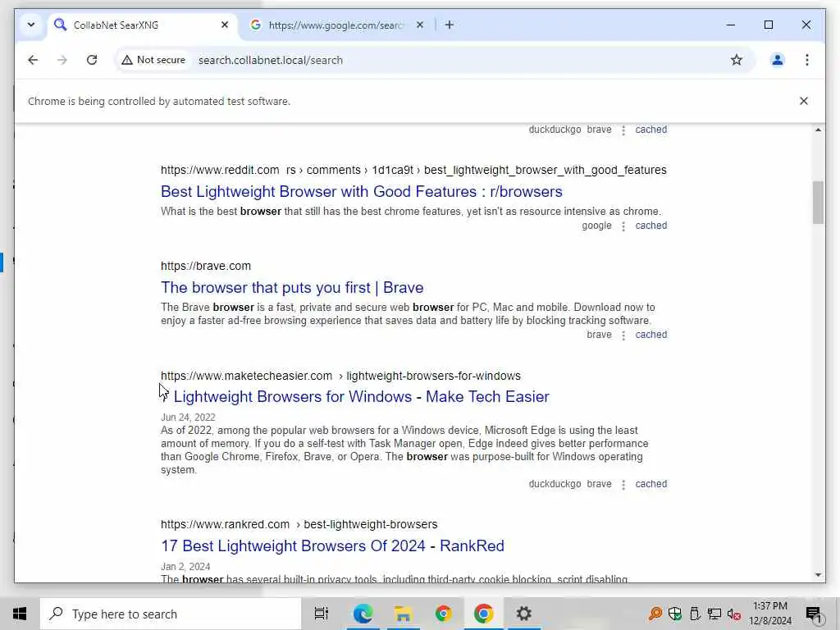Viewport: 840px width, 630px height.
Task: Open more options dots for reddit result
Action: click(623, 226)
